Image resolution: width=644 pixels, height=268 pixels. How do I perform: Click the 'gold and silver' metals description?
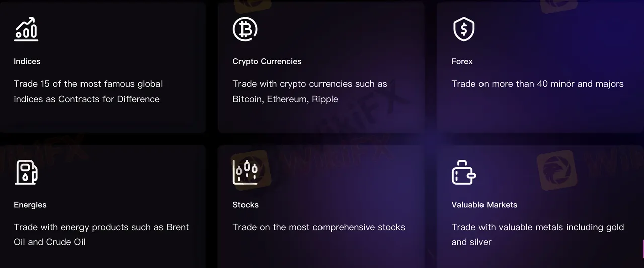pyautogui.click(x=537, y=234)
